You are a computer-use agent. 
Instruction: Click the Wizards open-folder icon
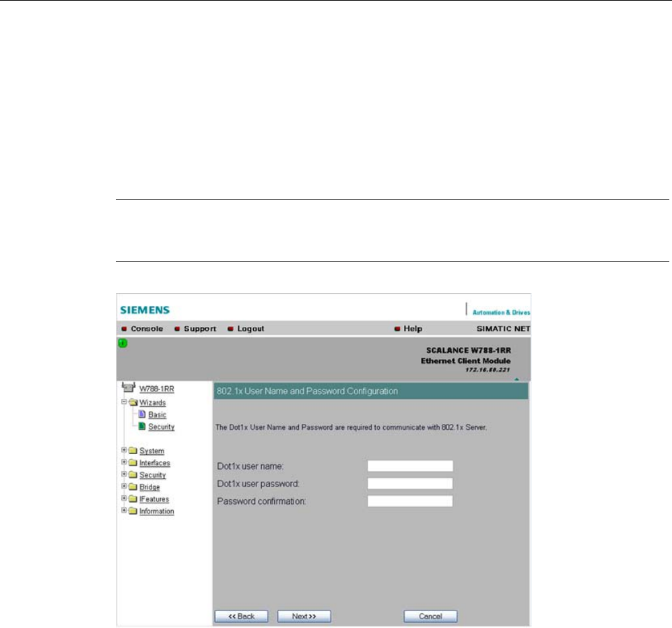tap(133, 402)
